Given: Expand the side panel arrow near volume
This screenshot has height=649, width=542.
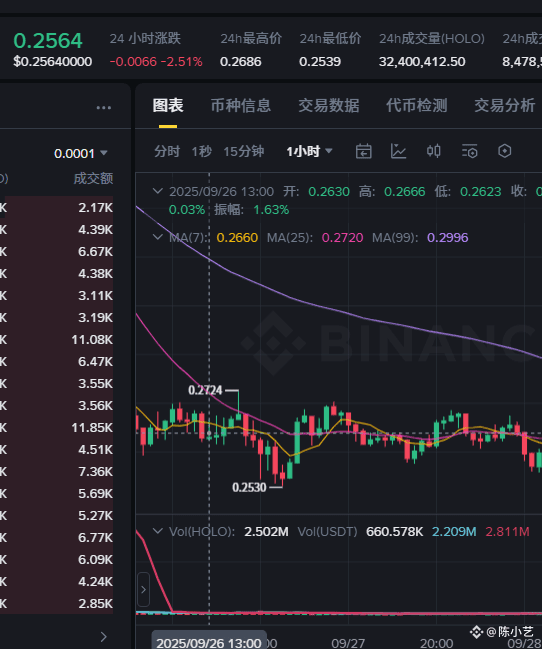Looking at the screenshot, I should tap(143, 589).
